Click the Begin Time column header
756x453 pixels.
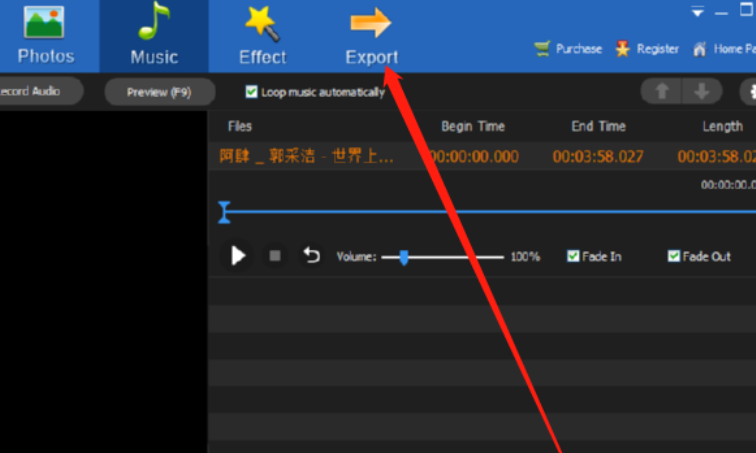pyautogui.click(x=473, y=126)
